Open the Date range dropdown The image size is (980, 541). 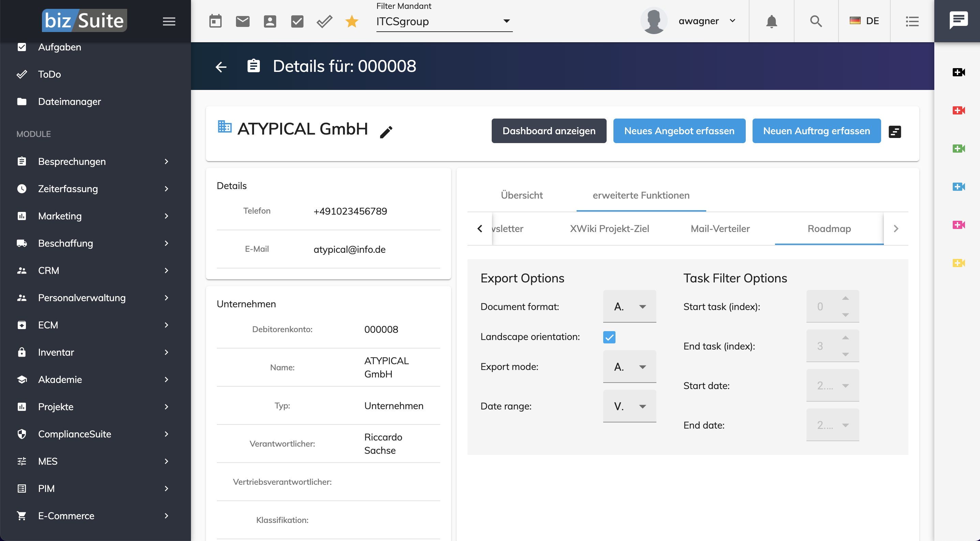tap(629, 406)
